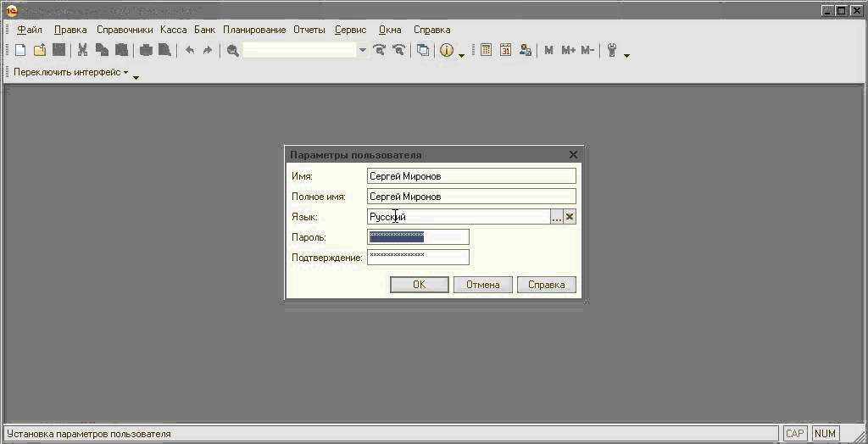Screen dimensions: 868x444
Task: Click the Open file folder icon
Action: tap(39, 50)
